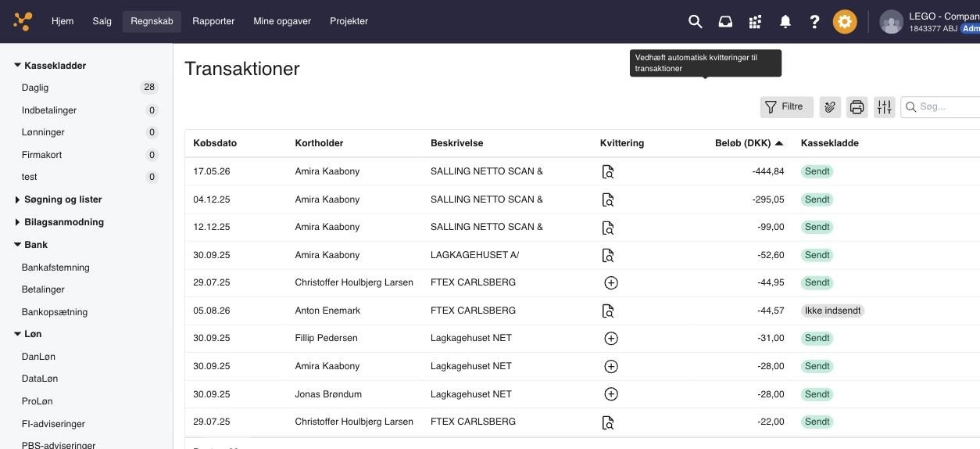Add receipt for Jonas Brøndum row
The image size is (980, 449).
[611, 394]
